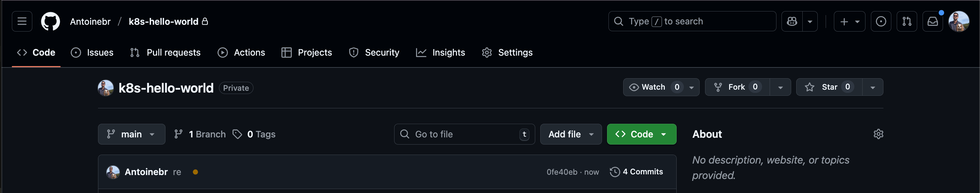Open the Insights tab
This screenshot has height=193, width=980.
(x=440, y=52)
